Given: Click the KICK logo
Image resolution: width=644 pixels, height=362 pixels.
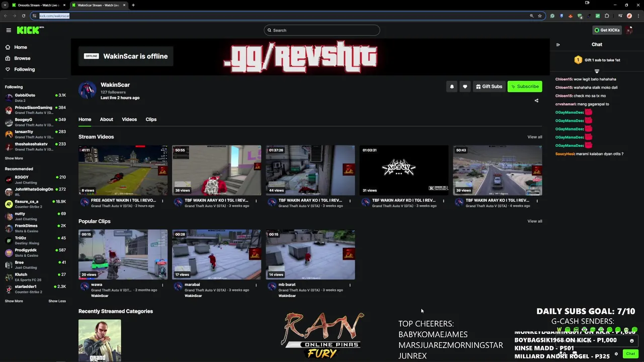Looking at the screenshot, I should 30,30.
